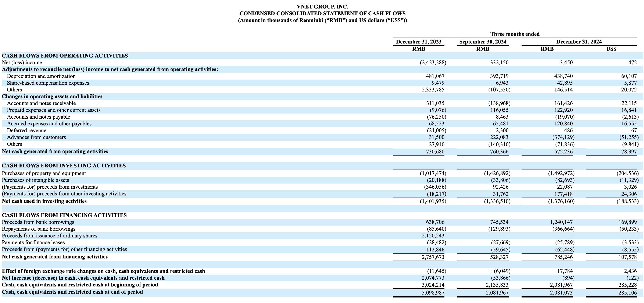
Task: Select 'CONDENSED CONSOLIDATED STATEMENT OF CASH FLOWS' heading
Action: pos(322,14)
